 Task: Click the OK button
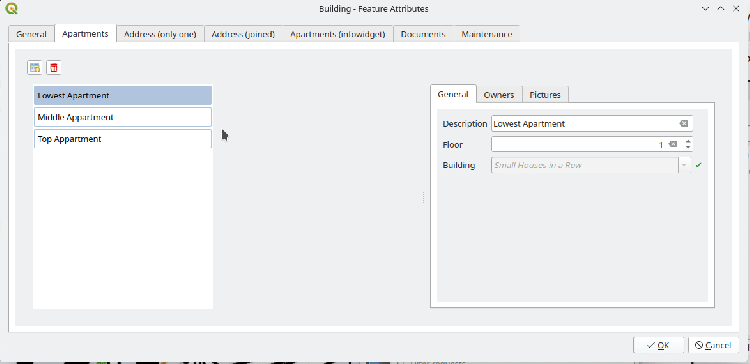pyautogui.click(x=659, y=345)
